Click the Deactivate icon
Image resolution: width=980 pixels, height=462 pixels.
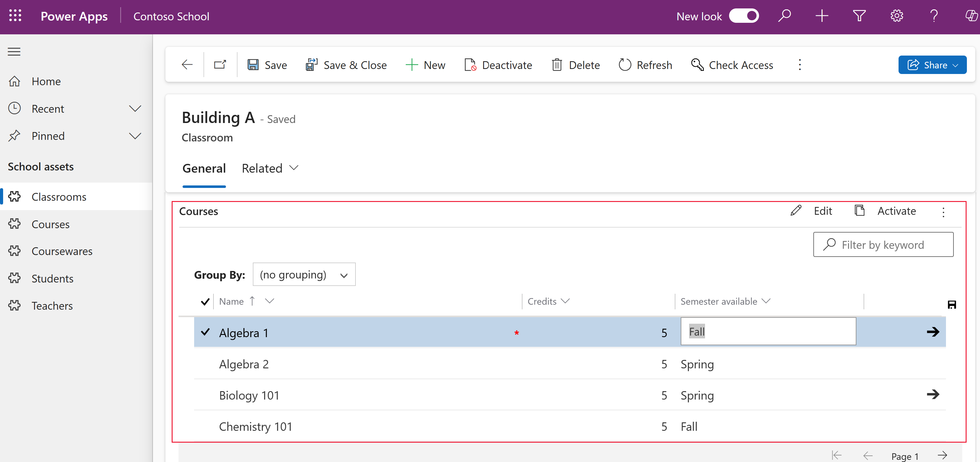[469, 64]
